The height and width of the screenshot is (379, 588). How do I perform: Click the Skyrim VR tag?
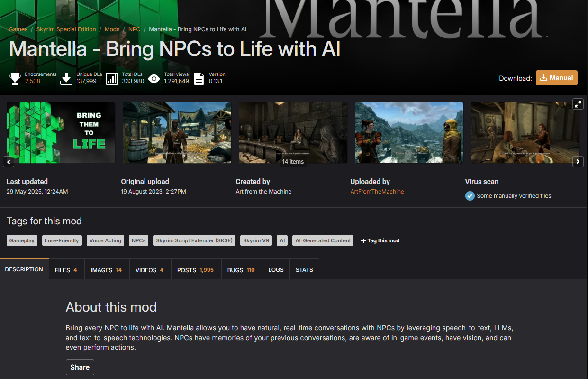tap(256, 240)
